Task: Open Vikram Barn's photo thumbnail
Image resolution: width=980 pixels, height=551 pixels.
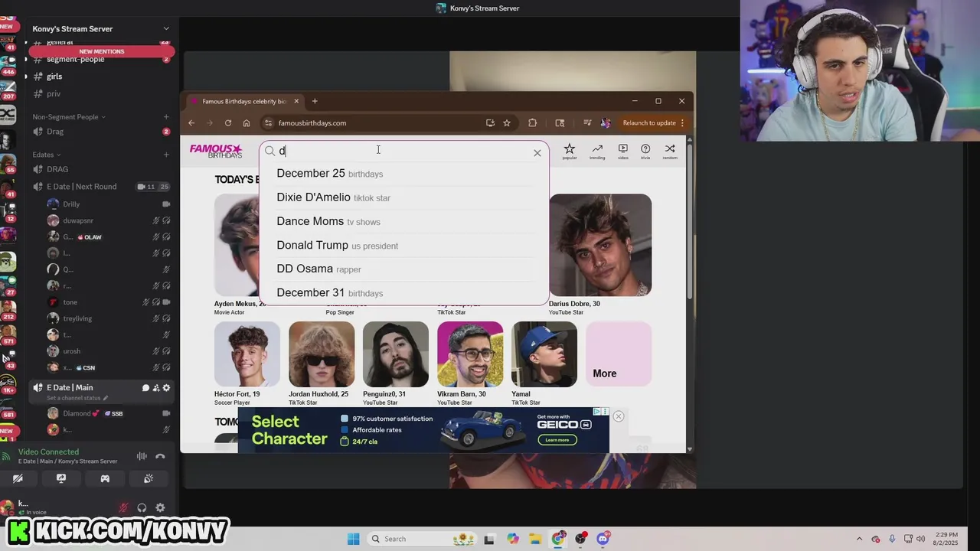Action: [470, 354]
